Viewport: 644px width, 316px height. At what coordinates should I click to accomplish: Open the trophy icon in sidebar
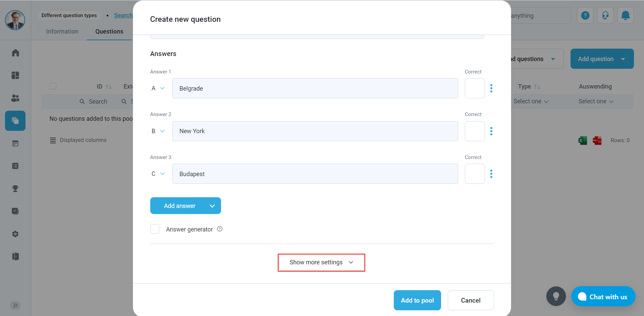point(15,189)
